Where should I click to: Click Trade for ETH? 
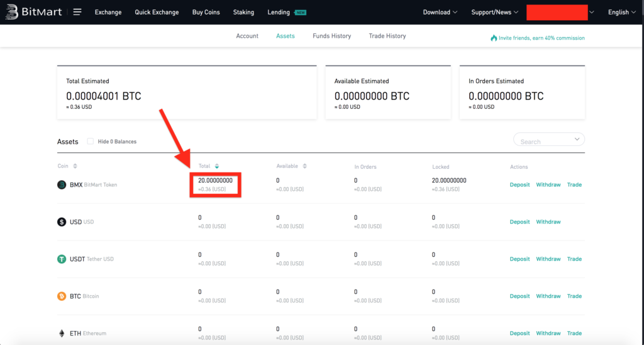point(574,333)
